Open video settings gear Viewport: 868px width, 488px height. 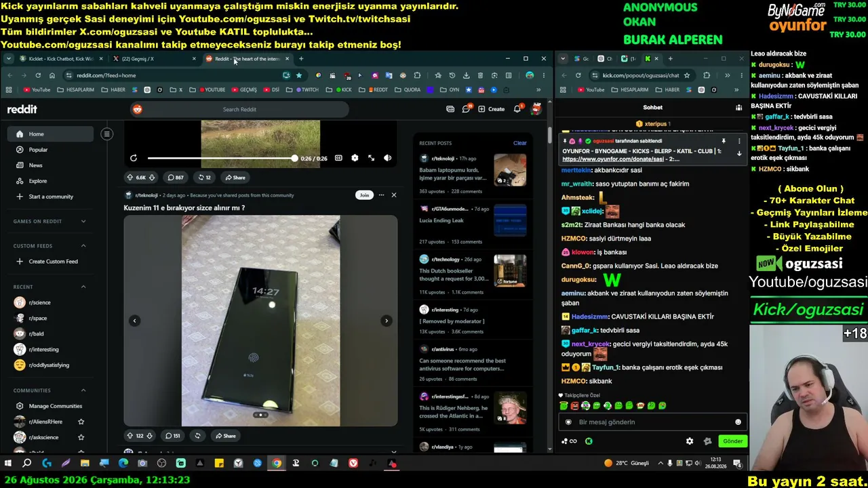[355, 158]
